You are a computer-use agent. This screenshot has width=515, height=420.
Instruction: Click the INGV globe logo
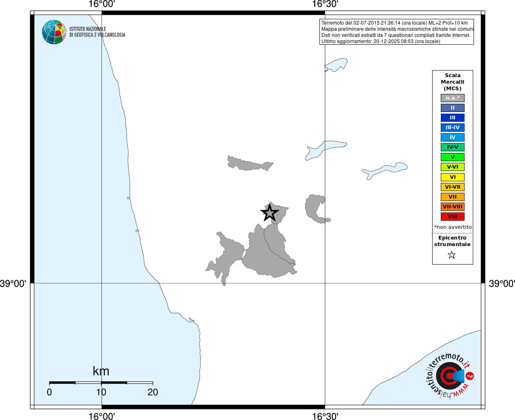[54, 32]
